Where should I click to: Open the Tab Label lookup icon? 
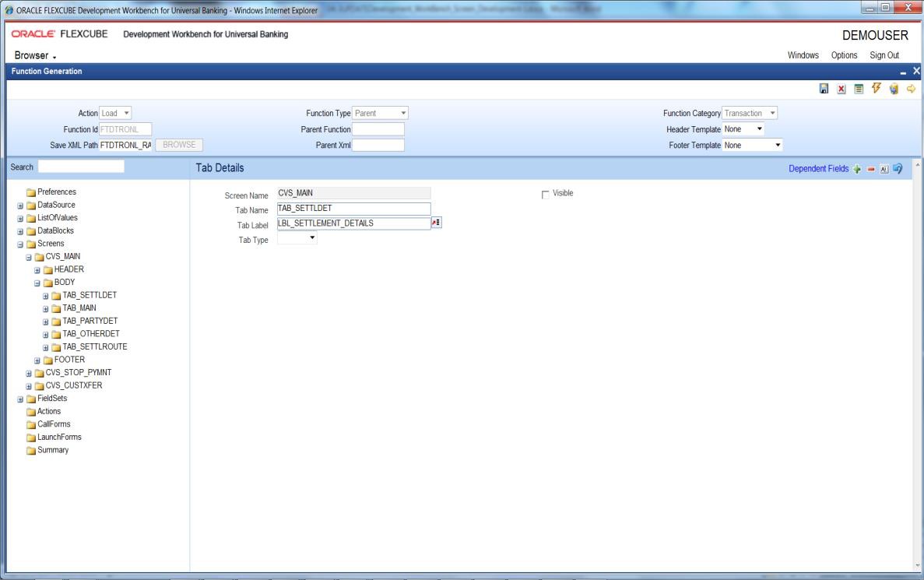[x=436, y=222]
